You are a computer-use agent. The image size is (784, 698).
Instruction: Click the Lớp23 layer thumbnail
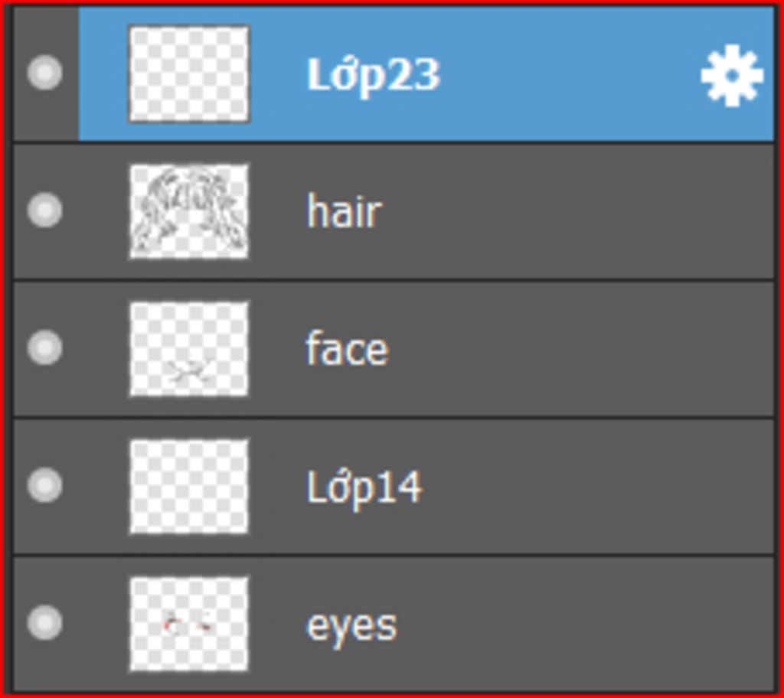point(188,73)
